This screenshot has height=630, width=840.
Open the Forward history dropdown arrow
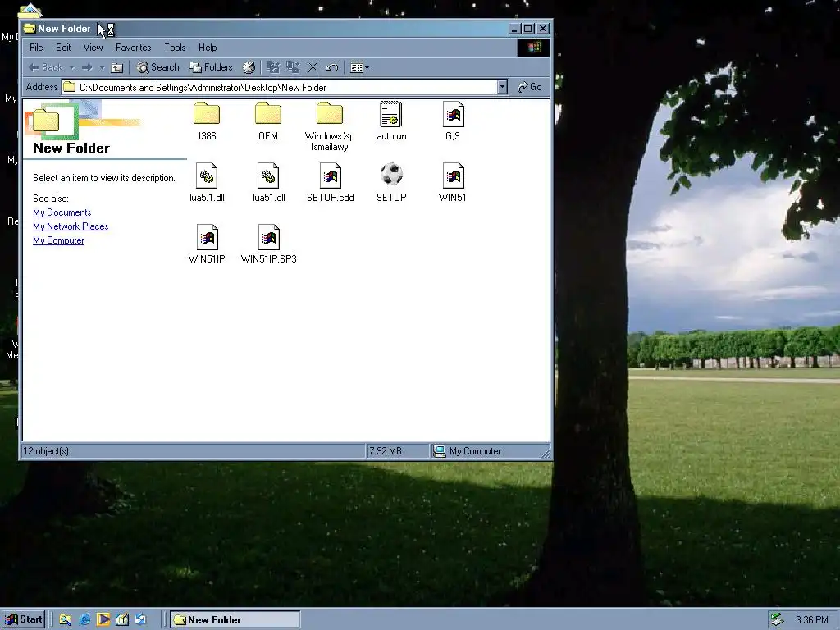(x=102, y=67)
